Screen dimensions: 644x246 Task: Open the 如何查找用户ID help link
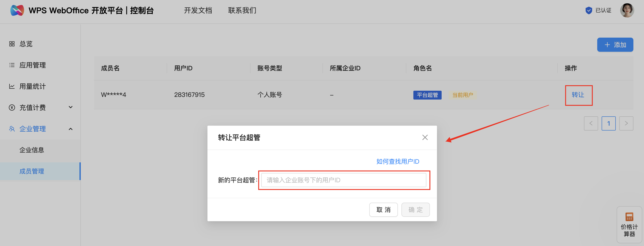coord(397,161)
